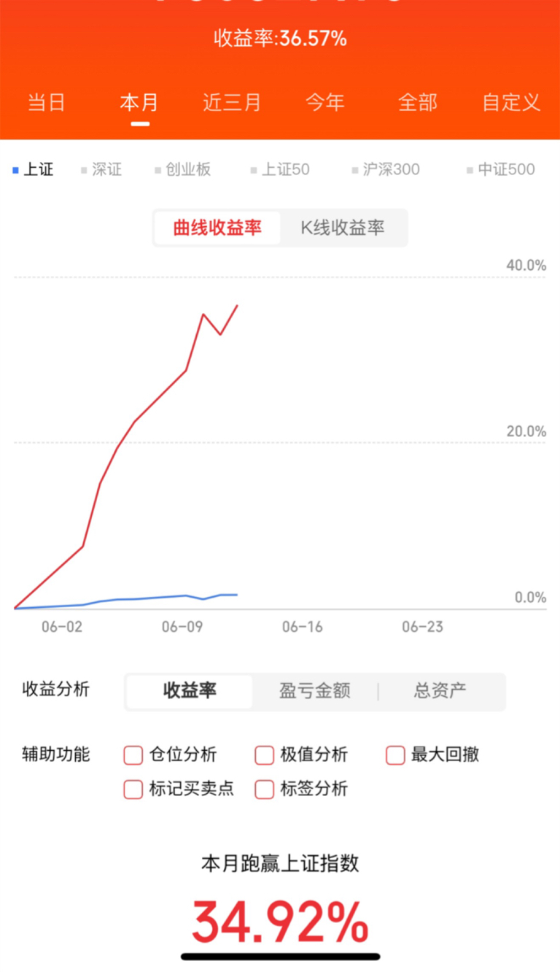The width and height of the screenshot is (560, 972).
Task: Enable the 上证50 index legend
Action: point(279,170)
